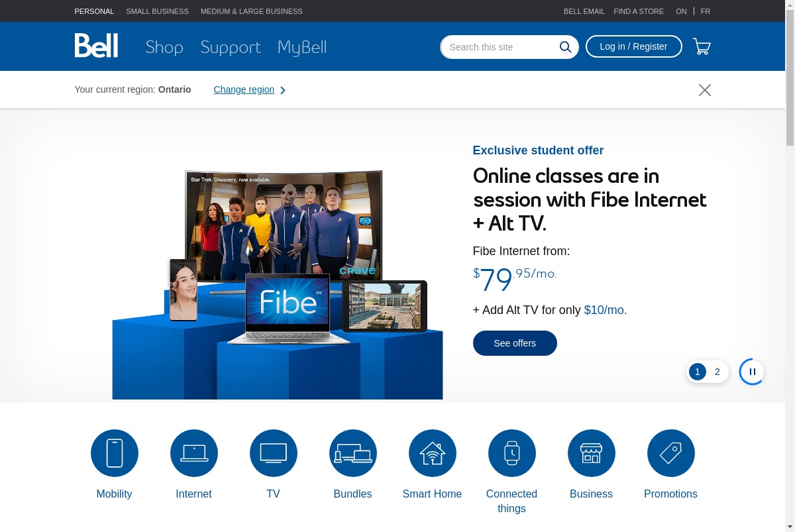795x532 pixels.
Task: Click the Internet text label
Action: click(x=193, y=494)
